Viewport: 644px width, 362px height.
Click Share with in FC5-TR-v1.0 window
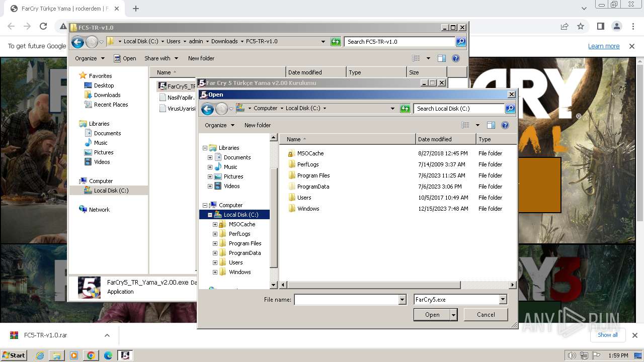(x=161, y=58)
